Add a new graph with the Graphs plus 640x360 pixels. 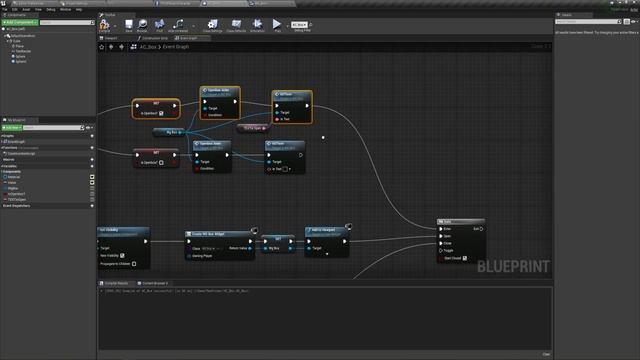pos(92,136)
